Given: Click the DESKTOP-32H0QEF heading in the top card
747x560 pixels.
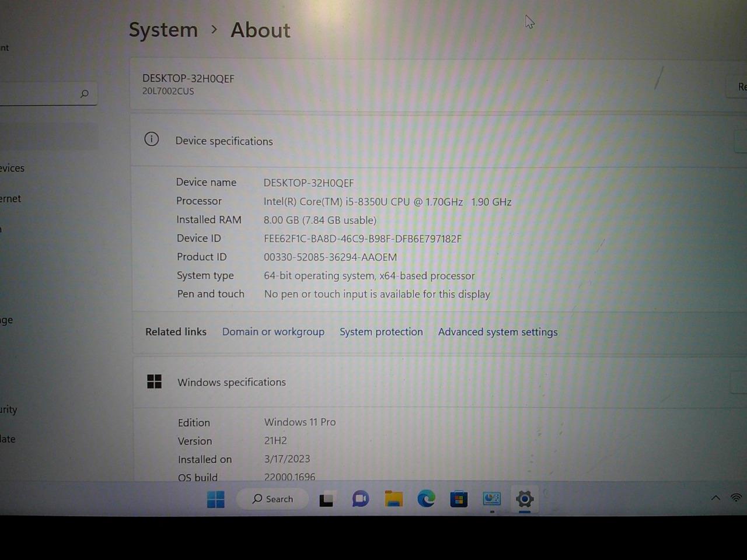Looking at the screenshot, I should click(x=189, y=79).
